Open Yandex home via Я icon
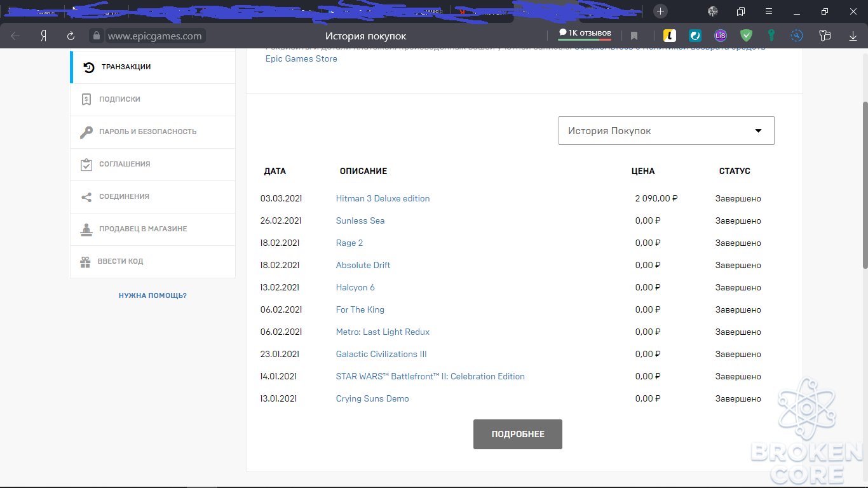 pyautogui.click(x=43, y=36)
